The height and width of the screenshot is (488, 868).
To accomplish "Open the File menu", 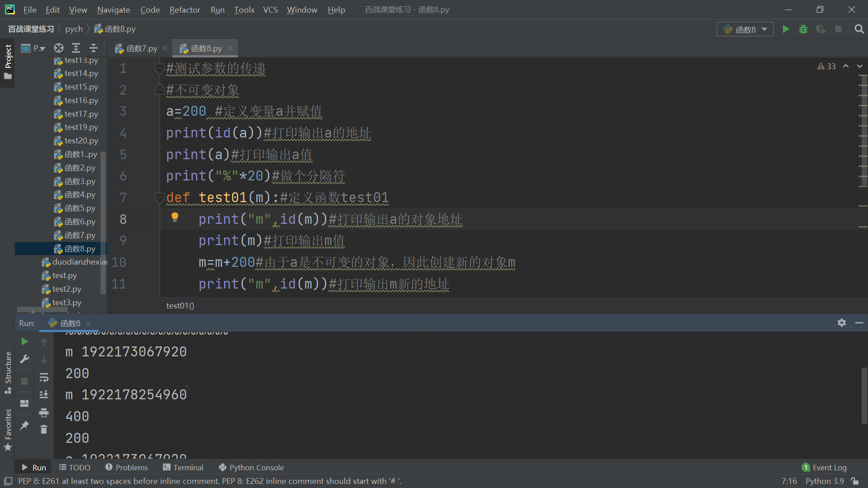I will pyautogui.click(x=30, y=9).
